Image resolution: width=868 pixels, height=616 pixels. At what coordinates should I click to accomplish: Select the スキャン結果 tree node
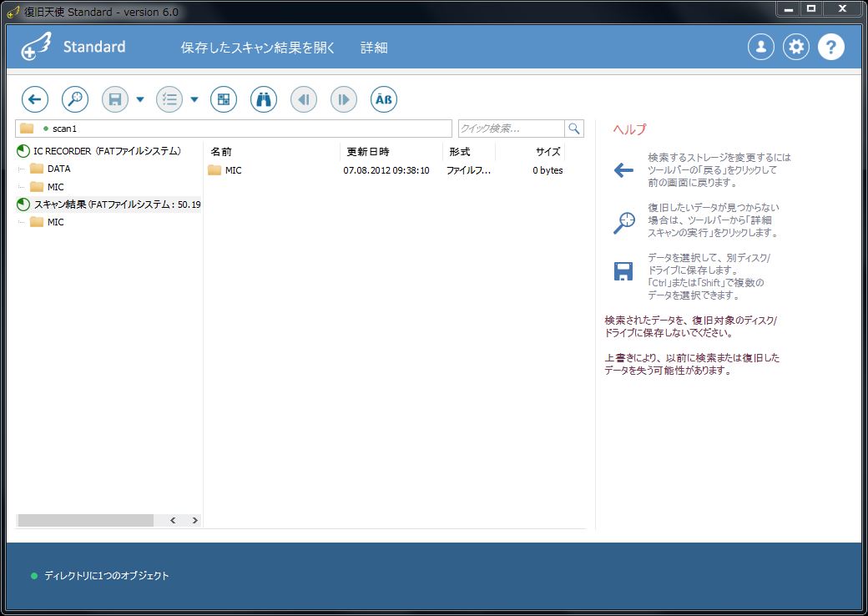(109, 204)
